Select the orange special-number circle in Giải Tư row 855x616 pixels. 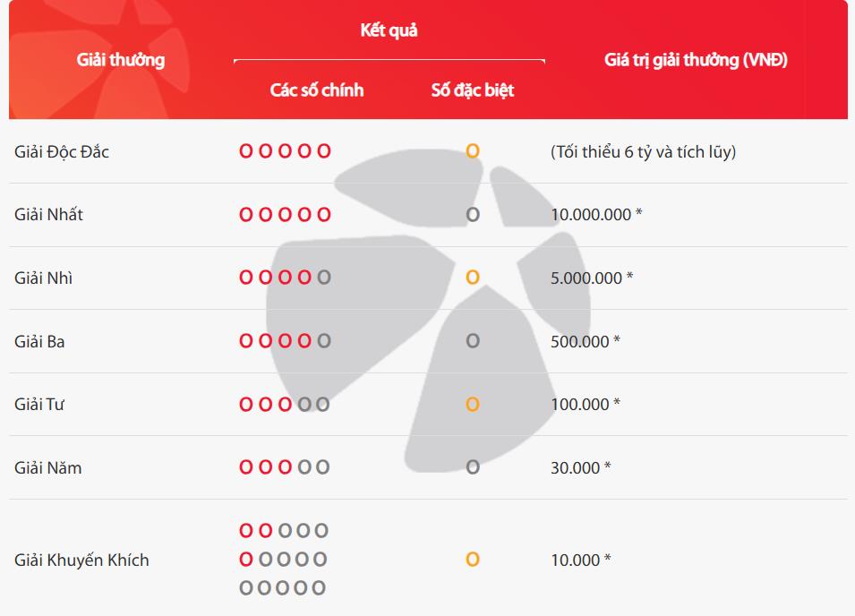click(473, 405)
